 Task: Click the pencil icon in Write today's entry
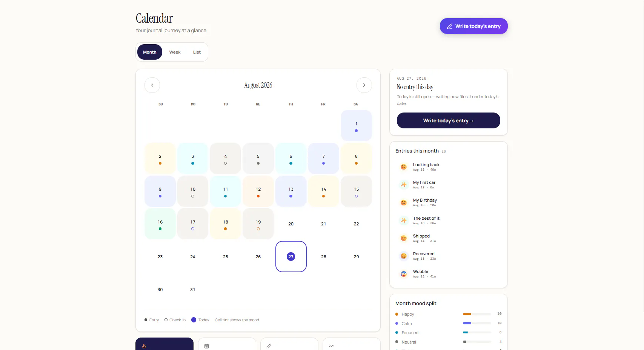pos(449,26)
